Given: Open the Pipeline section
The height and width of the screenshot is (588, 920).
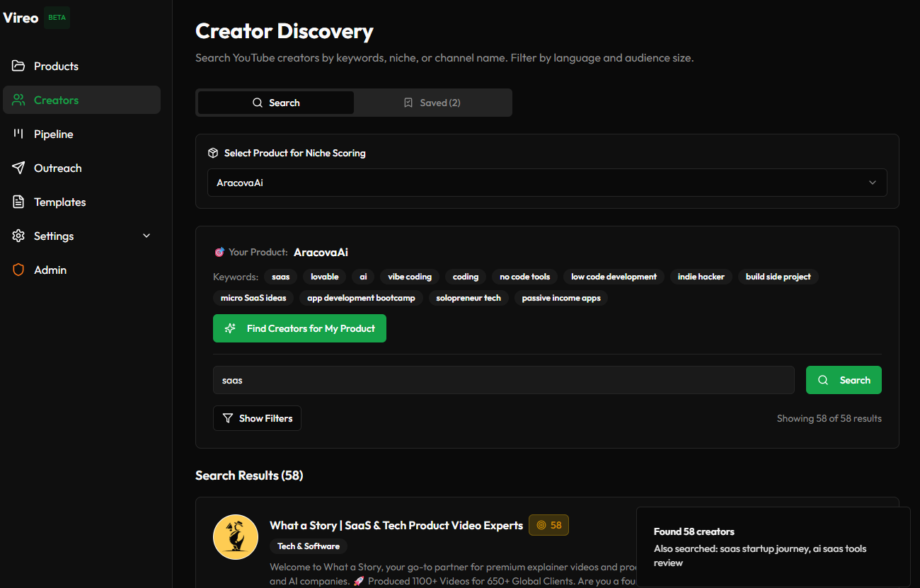Looking at the screenshot, I should click(81, 134).
